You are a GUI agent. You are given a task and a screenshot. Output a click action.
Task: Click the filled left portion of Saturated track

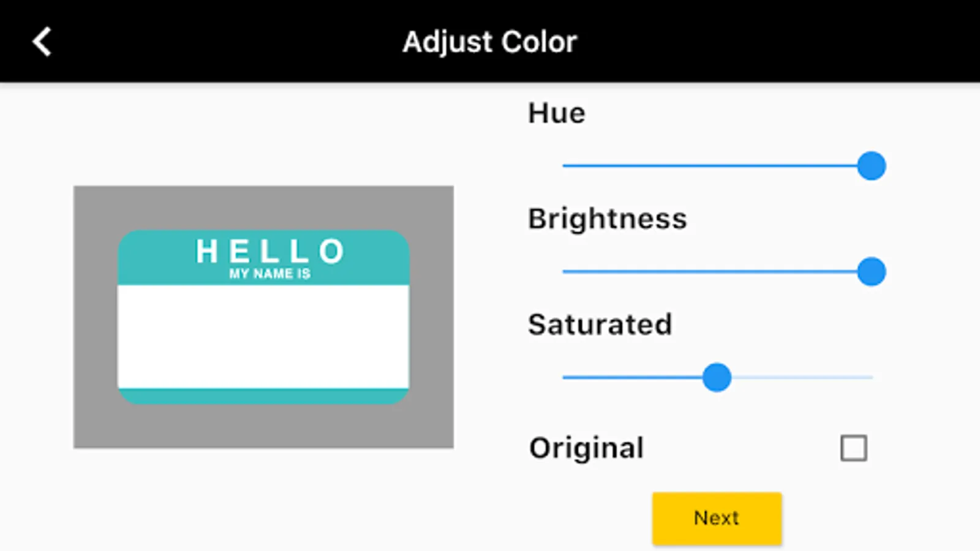coord(631,377)
